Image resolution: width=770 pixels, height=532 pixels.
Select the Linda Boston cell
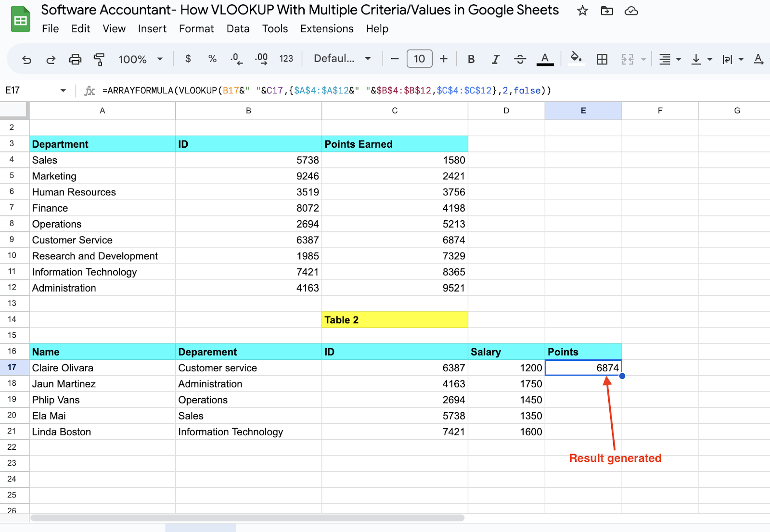point(103,431)
